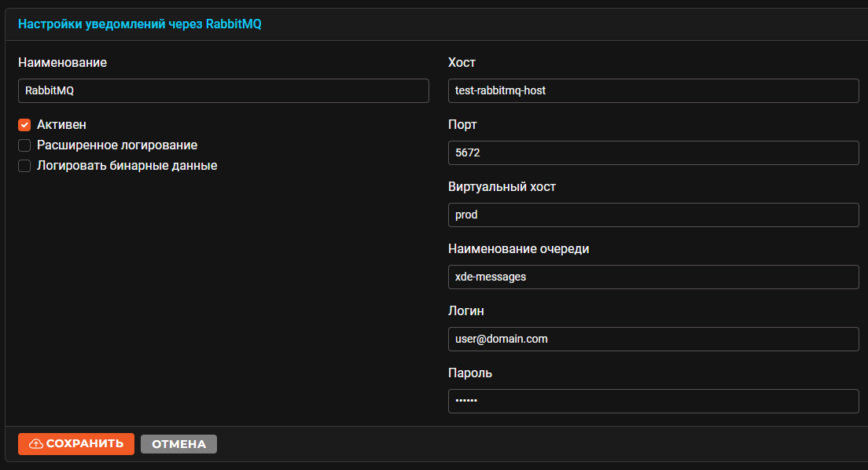Viewport: 868px width, 470px height.
Task: Click the Пароль password field
Action: [x=653, y=401]
